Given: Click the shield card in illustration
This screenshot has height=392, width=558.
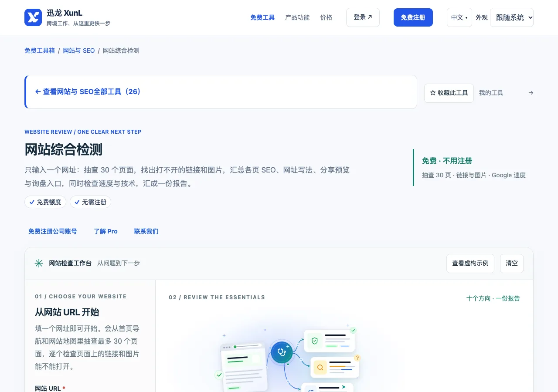Looking at the screenshot, I should (329, 341).
